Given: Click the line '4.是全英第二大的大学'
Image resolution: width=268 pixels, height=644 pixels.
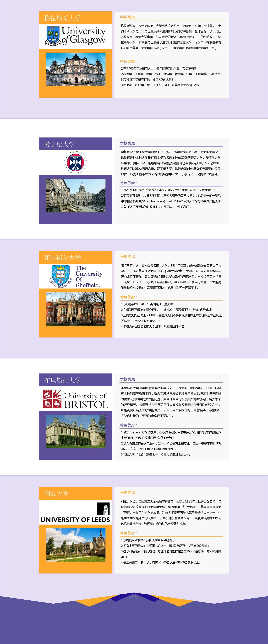Looking at the screenshot, I should tap(161, 563).
